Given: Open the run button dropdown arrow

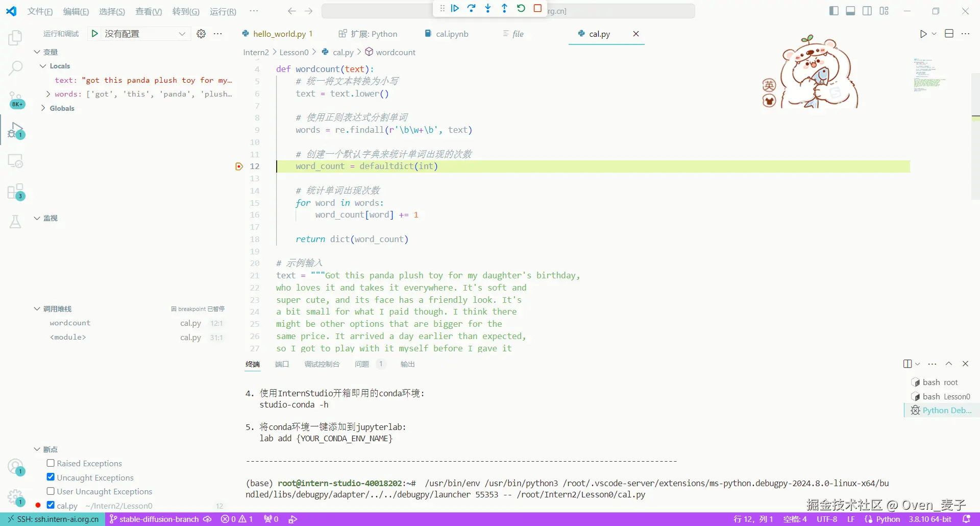Looking at the screenshot, I should pos(934,34).
